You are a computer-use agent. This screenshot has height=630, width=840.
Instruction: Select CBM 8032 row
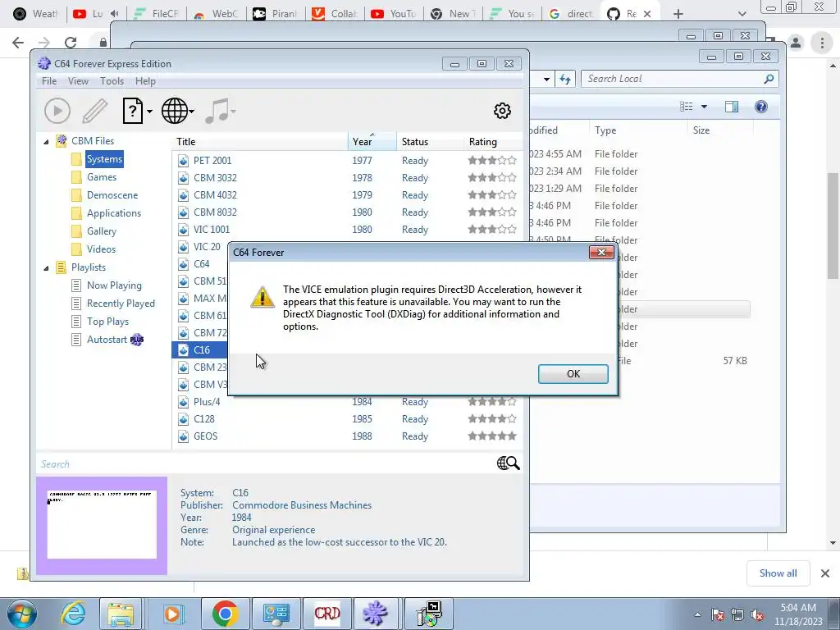click(347, 212)
